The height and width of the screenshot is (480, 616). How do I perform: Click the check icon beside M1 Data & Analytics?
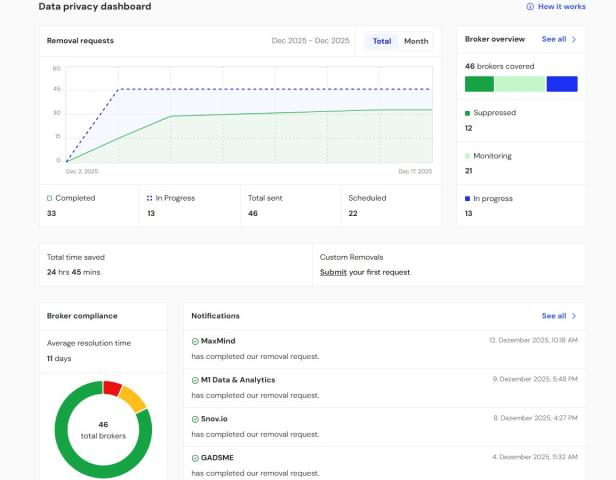pyautogui.click(x=195, y=380)
